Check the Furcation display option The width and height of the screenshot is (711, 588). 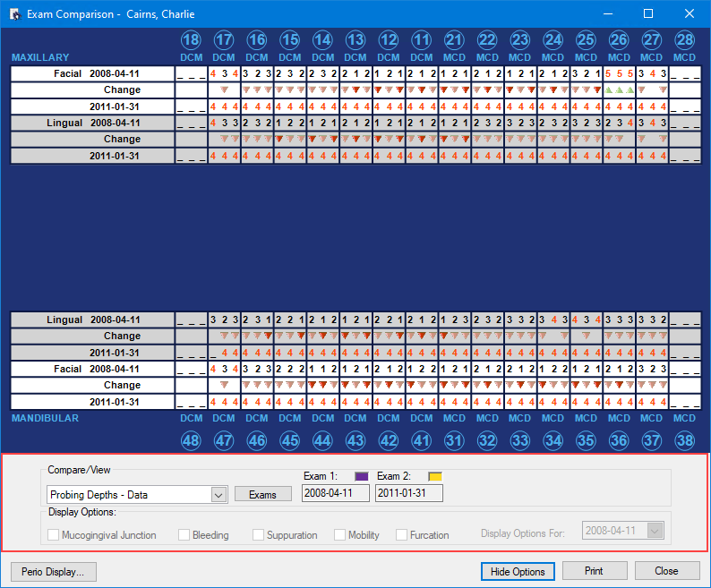(x=402, y=535)
